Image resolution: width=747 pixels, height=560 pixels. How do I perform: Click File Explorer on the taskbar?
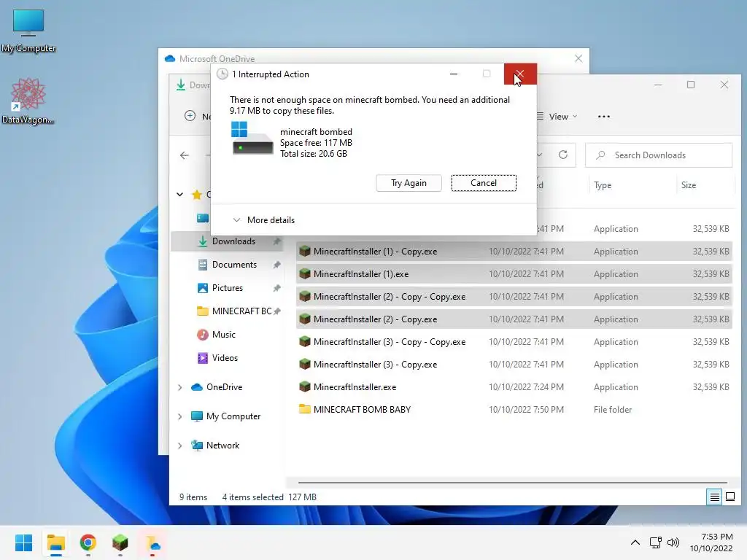point(56,542)
